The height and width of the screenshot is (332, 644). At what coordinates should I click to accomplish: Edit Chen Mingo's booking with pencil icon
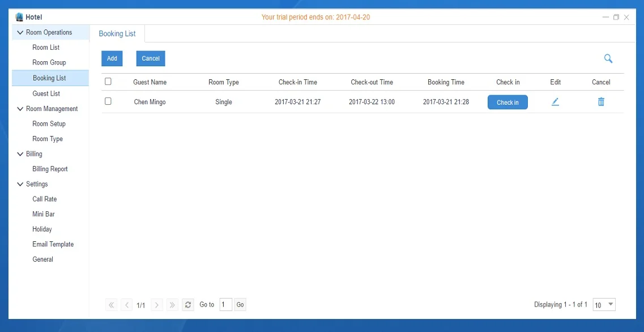click(555, 102)
